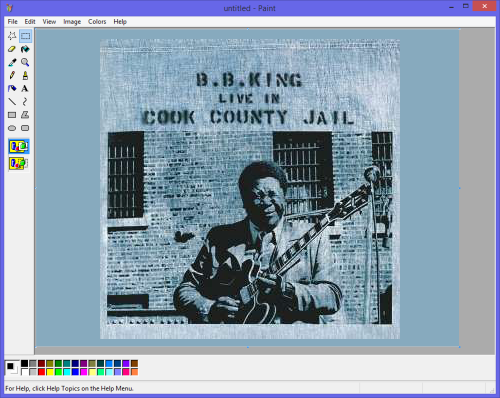
Task: Select the Polygon tool
Action: pos(25,115)
